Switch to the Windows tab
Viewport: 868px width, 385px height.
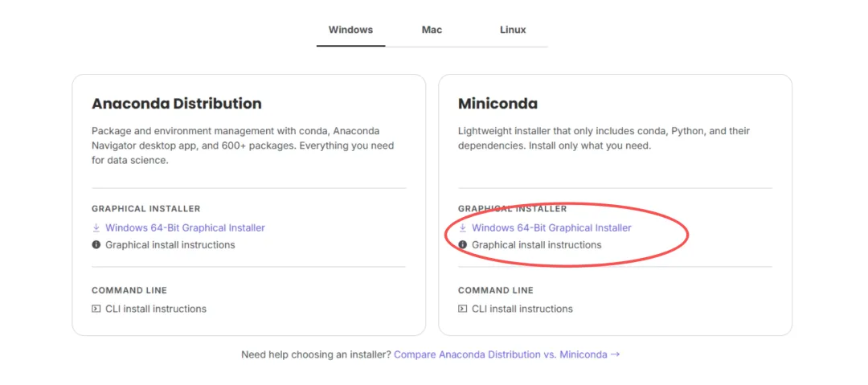coord(350,30)
